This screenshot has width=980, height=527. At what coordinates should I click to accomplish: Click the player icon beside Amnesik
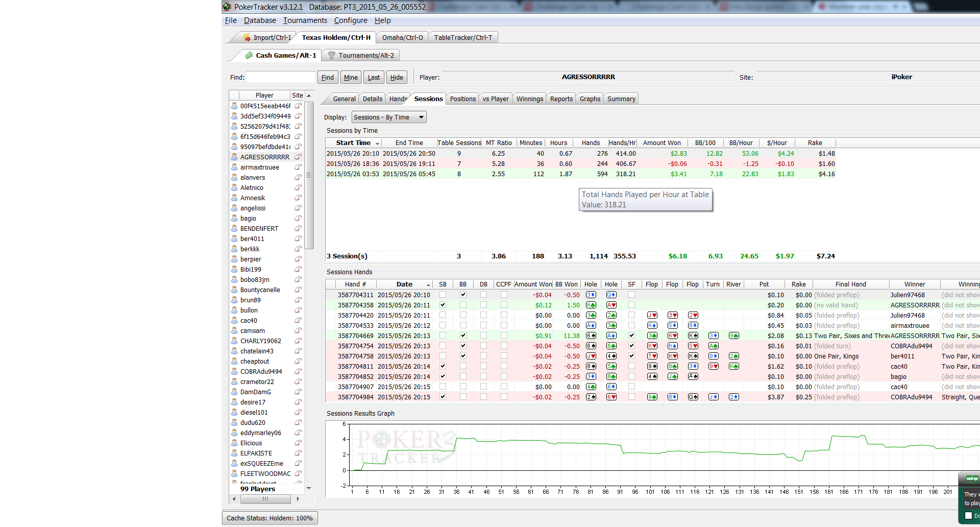pos(234,198)
